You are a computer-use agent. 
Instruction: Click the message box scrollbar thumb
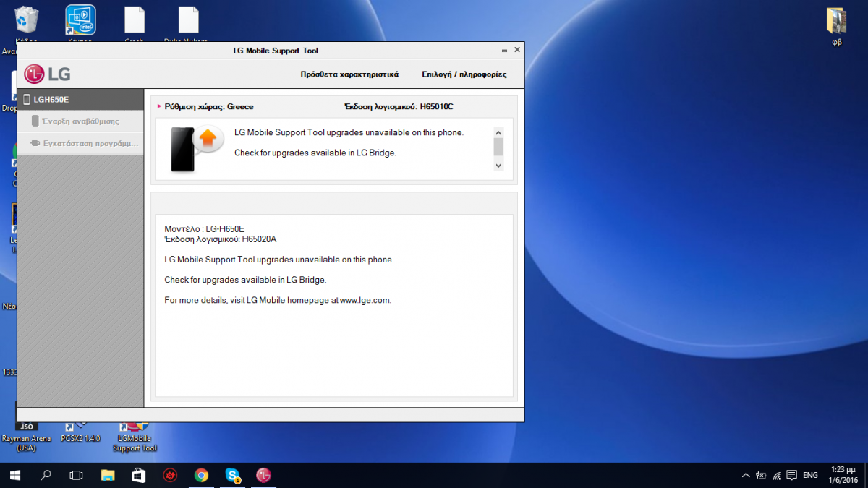pos(498,147)
